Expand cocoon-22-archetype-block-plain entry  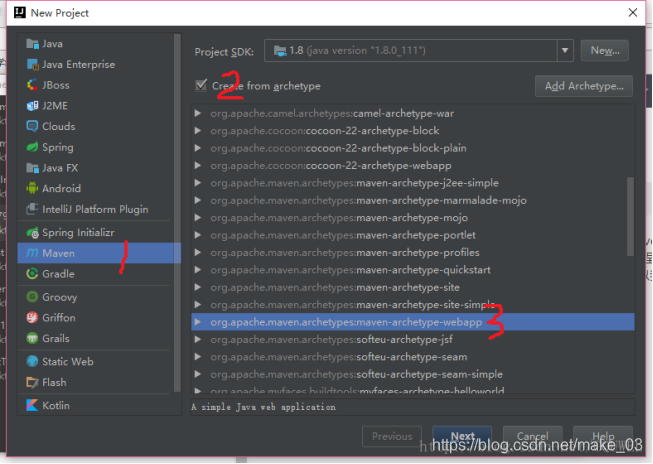198,148
